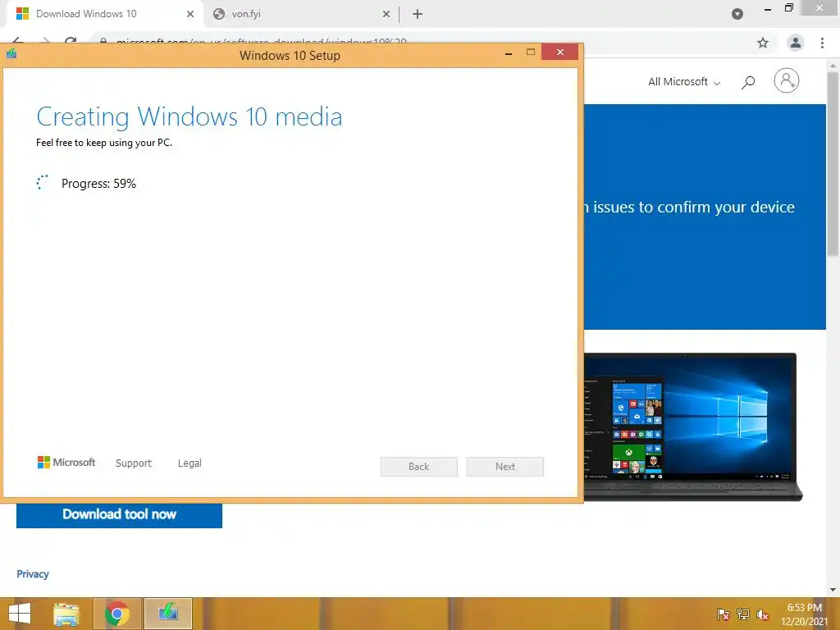Open the Chrome profile avatar

(x=796, y=43)
